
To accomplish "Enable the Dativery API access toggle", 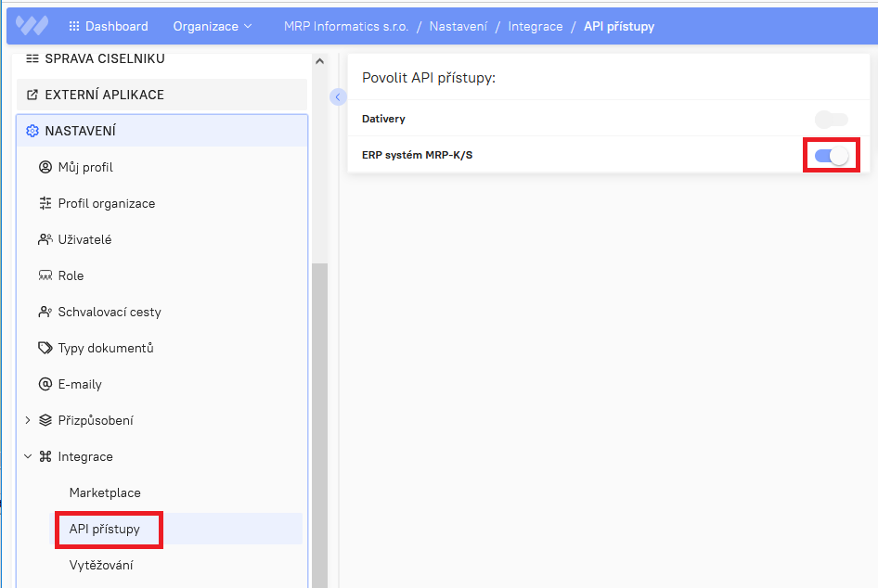I will (831, 119).
